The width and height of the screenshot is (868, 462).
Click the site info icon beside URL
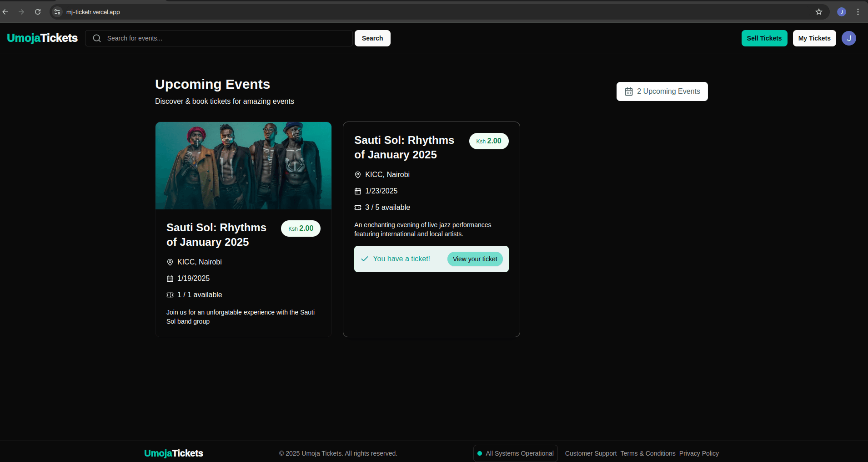click(x=57, y=12)
